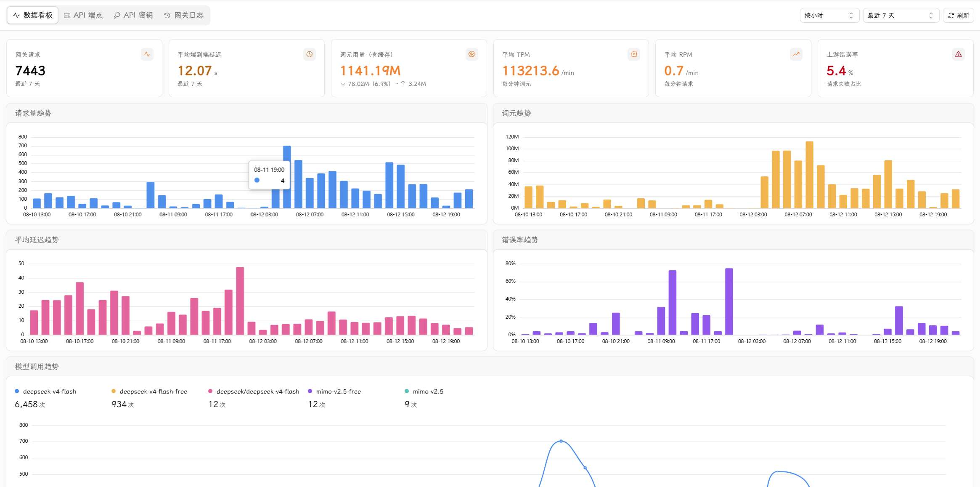Click the brain icon on 词元用量 card
Viewport: 980px width, 487px height.
471,54
